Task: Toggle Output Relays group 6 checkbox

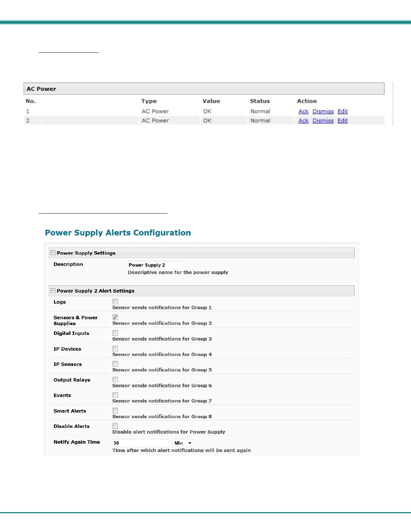Action: tap(115, 380)
